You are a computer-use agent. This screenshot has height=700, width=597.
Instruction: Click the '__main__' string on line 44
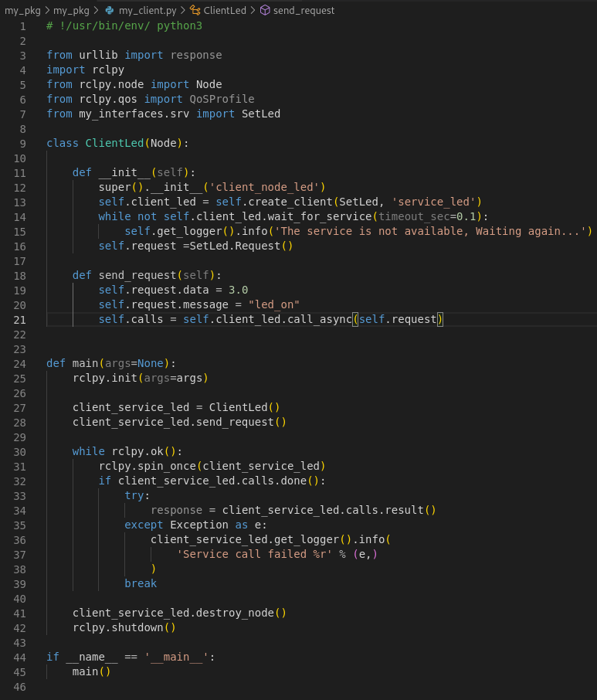click(177, 658)
